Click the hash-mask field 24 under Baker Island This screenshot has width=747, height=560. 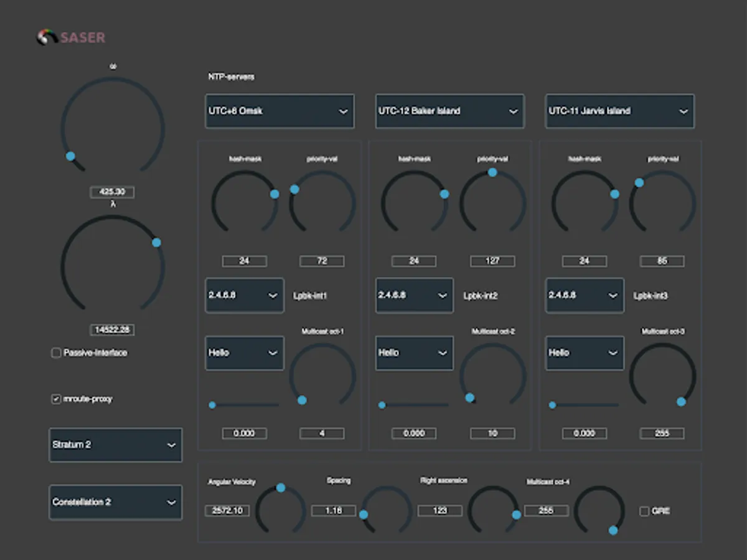pos(415,261)
